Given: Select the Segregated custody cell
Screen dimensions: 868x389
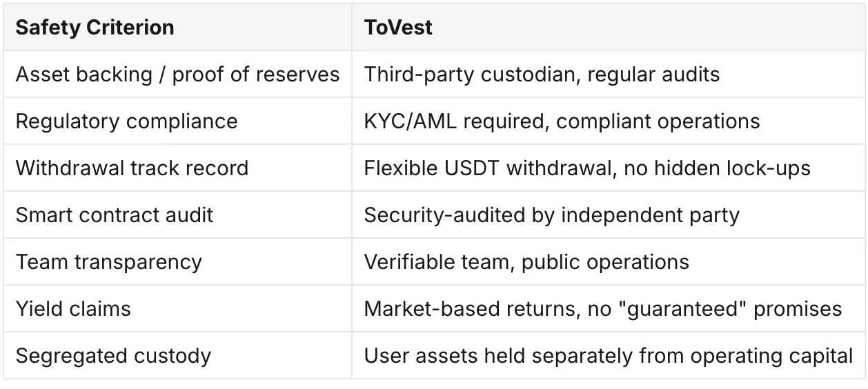Looking at the screenshot, I should (177, 355).
